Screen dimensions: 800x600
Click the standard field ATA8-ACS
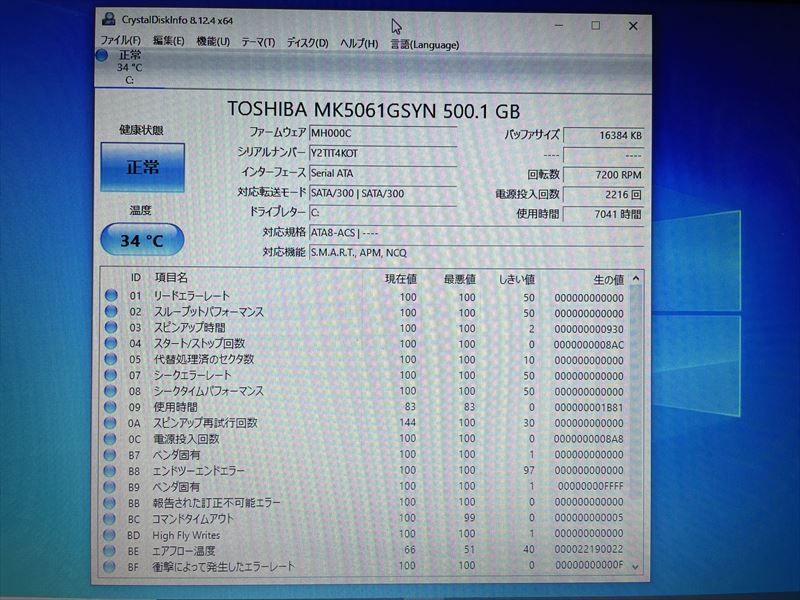point(476,233)
